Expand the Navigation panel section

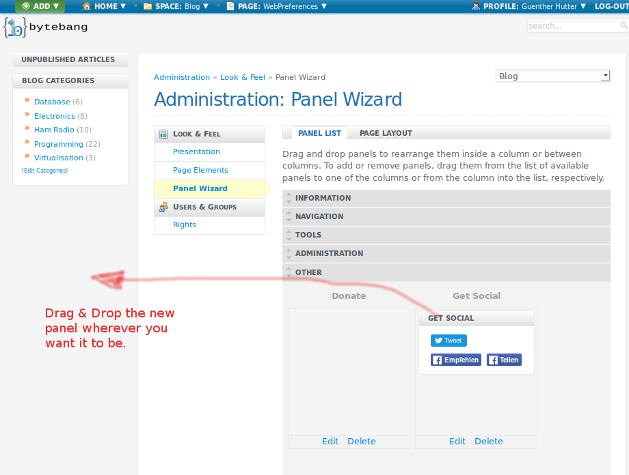click(x=446, y=217)
